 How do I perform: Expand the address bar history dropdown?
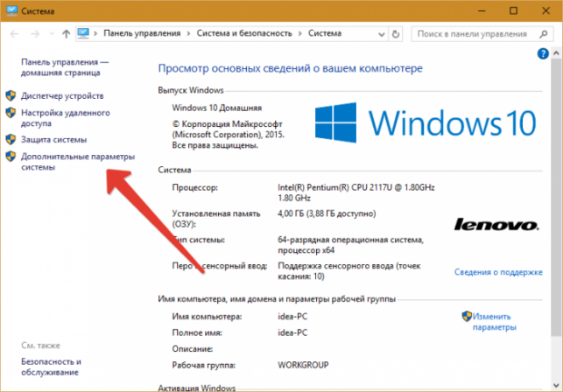[x=382, y=34]
